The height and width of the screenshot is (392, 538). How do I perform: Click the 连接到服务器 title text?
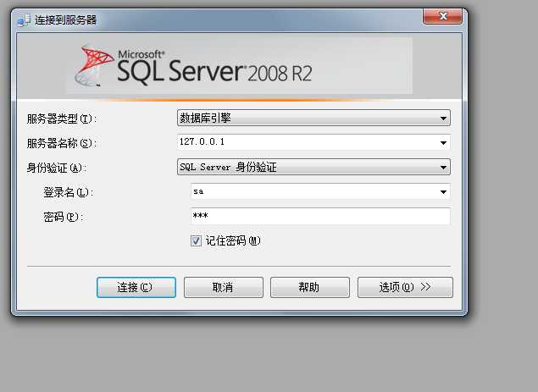coord(65,19)
